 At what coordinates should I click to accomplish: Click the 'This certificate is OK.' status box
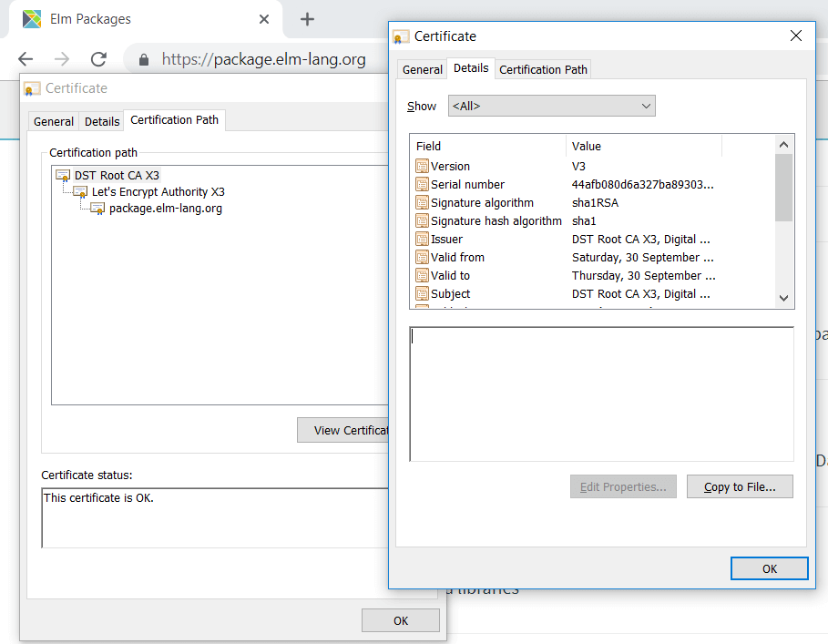215,517
